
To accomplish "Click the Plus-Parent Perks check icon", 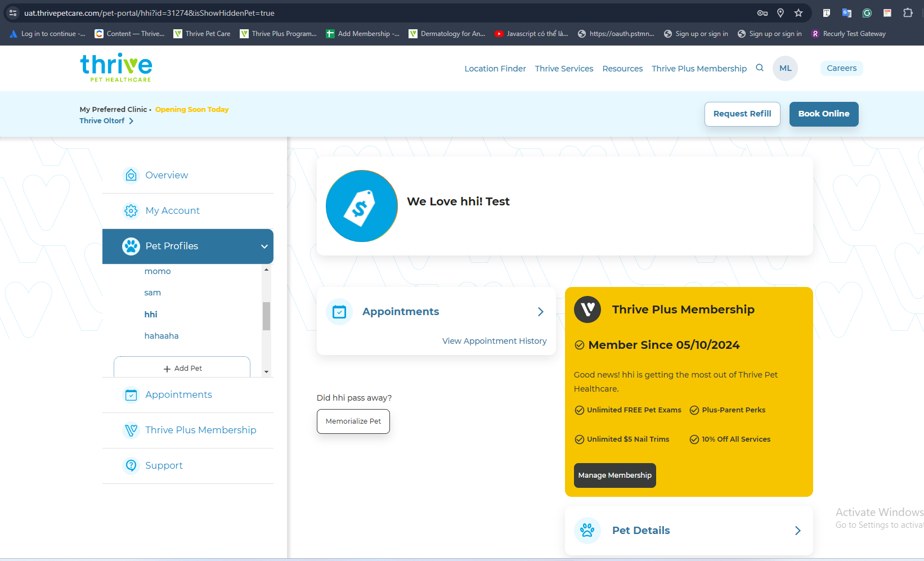I will 694,410.
